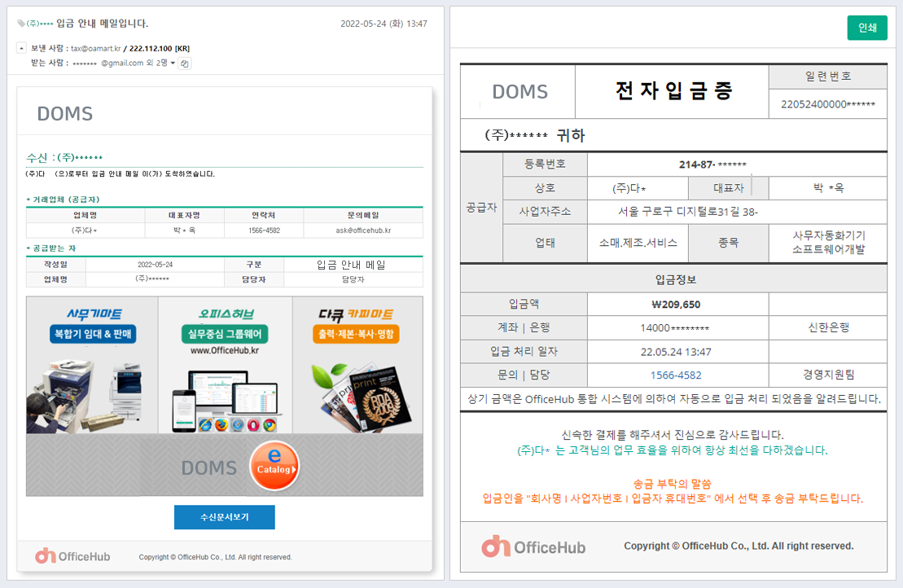Click the OfficeHub logo in the receipt footer
Image resolution: width=903 pixels, height=588 pixels.
coord(533,546)
